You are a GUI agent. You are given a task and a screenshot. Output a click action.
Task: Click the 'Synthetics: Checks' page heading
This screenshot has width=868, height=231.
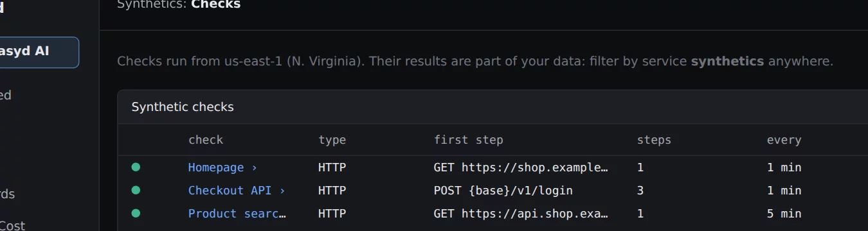pos(179,5)
